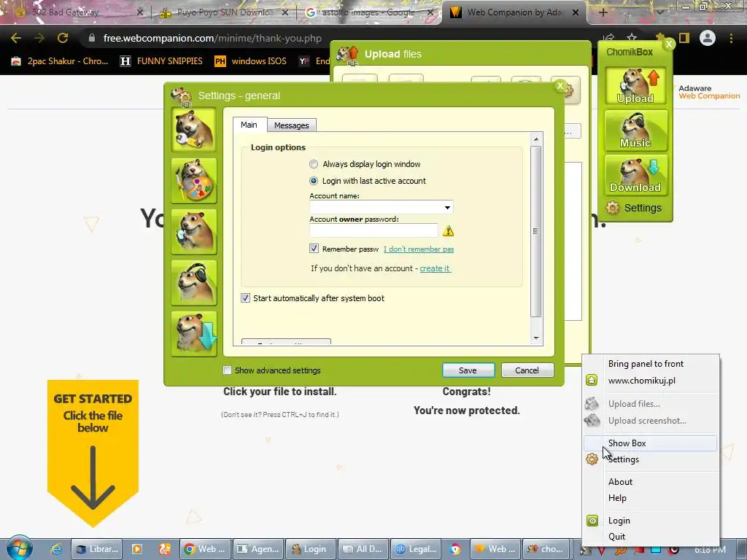This screenshot has width=747, height=560.
Task: Select Always display login window option
Action: [x=314, y=164]
